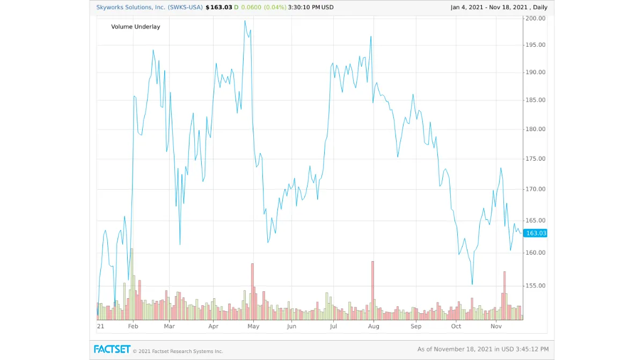
Task: Click the Skyworks Solutions, Inc. ticker link
Action: point(130,8)
